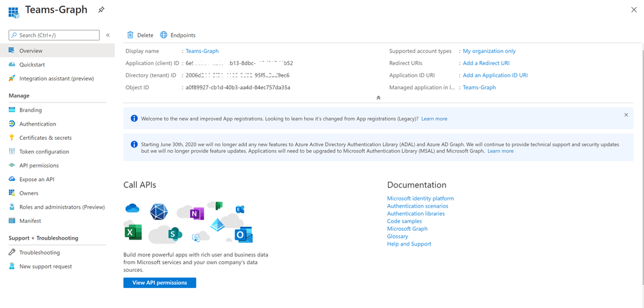Image resolution: width=644 pixels, height=308 pixels.
Task: Click the Owners sidebar icon
Action: tap(12, 193)
